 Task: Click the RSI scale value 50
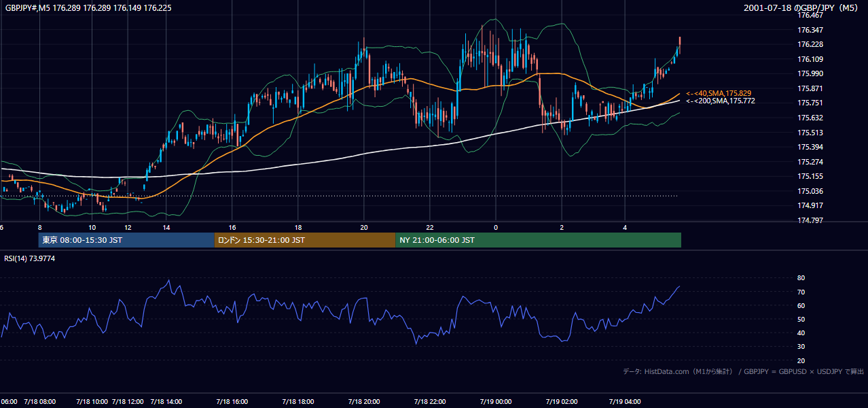[x=801, y=319]
